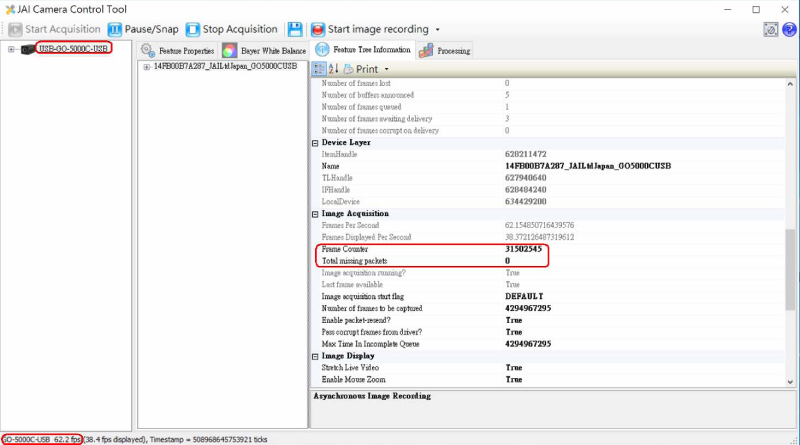This screenshot has width=800, height=445.
Task: Go to the Processing tab
Action: 446,50
